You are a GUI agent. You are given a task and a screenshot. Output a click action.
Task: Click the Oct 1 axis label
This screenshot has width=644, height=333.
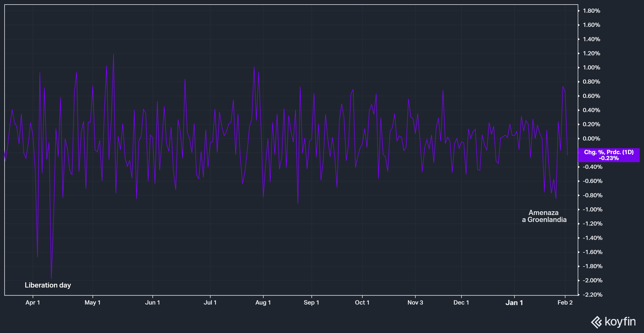[362, 303]
